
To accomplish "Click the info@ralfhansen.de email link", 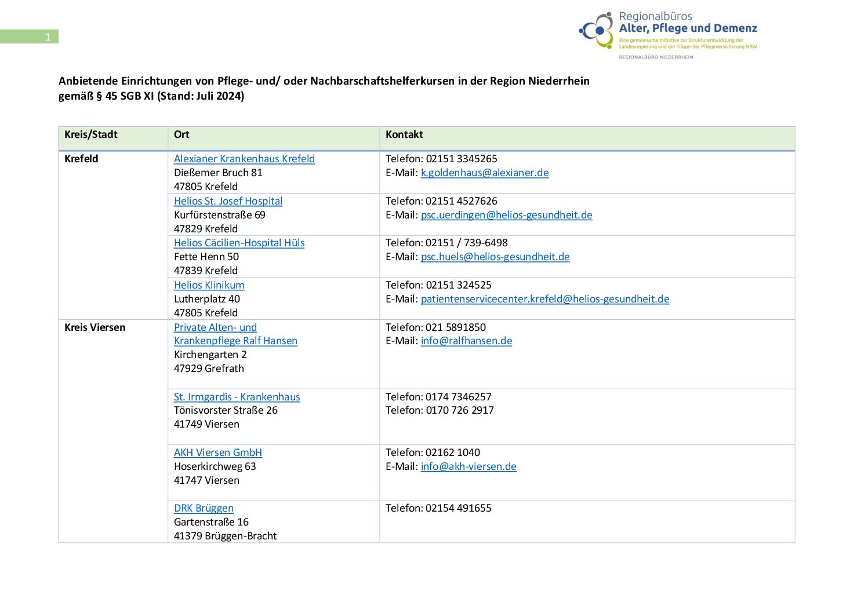I will tap(466, 341).
